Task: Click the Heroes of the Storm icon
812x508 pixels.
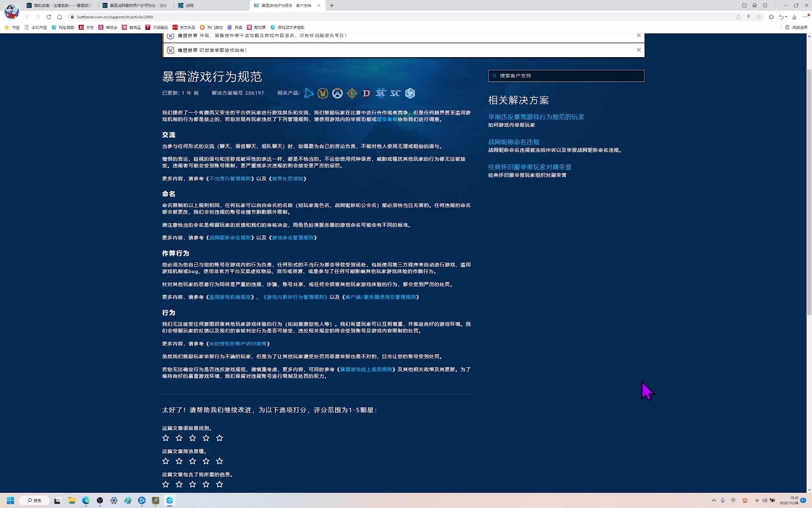Action: coord(410,93)
